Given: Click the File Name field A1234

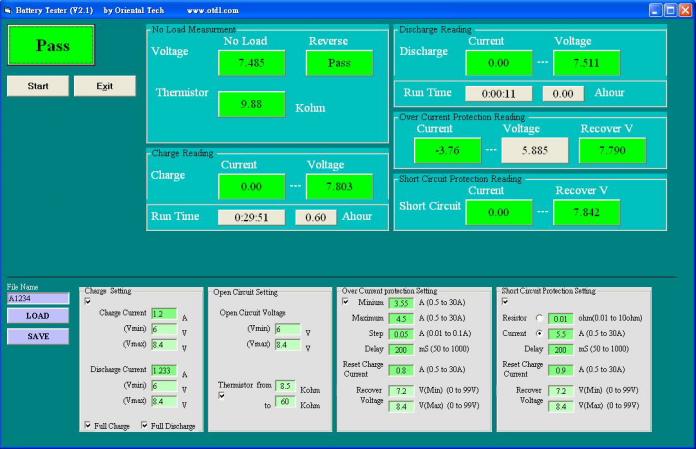Looking at the screenshot, I should pos(38,298).
